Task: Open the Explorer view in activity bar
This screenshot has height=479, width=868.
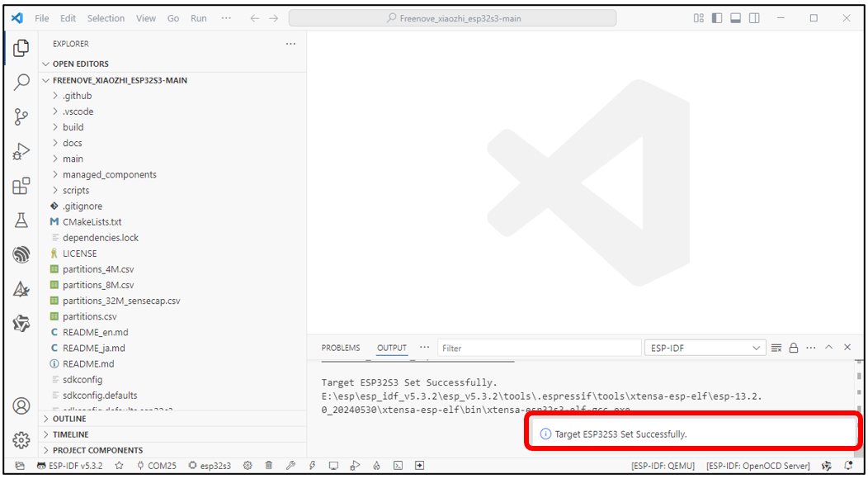Action: pyautogui.click(x=21, y=48)
